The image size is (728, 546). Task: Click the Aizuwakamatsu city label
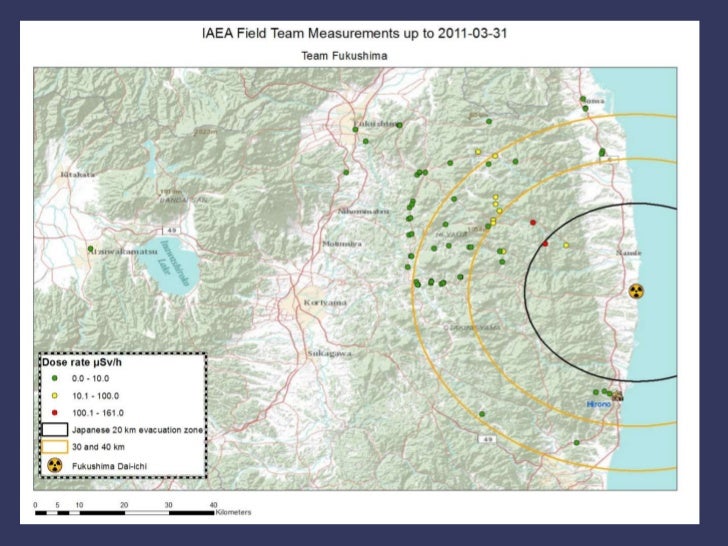124,251
